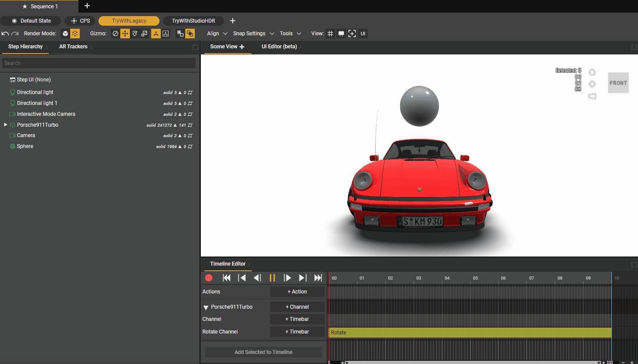Expand the Porsche911Turbo tree node

point(5,125)
